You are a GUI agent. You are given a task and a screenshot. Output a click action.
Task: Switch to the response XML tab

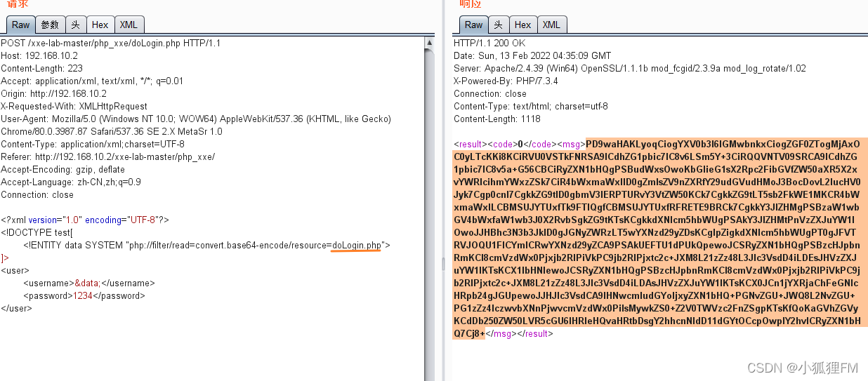coord(552,25)
